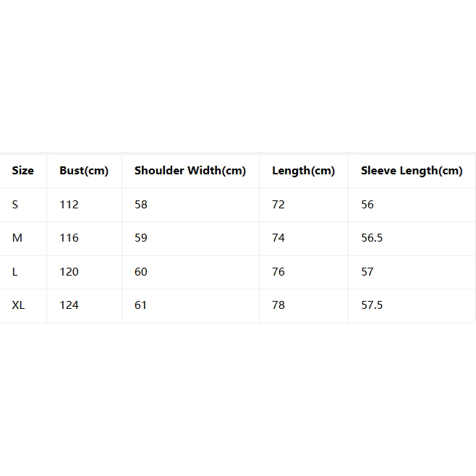Click the Sleeve Length(cm) header
The image size is (476, 476).
tap(412, 171)
